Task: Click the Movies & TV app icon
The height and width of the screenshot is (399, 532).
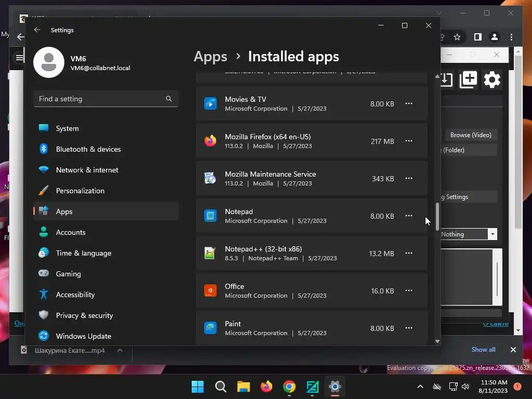Action: (x=210, y=103)
